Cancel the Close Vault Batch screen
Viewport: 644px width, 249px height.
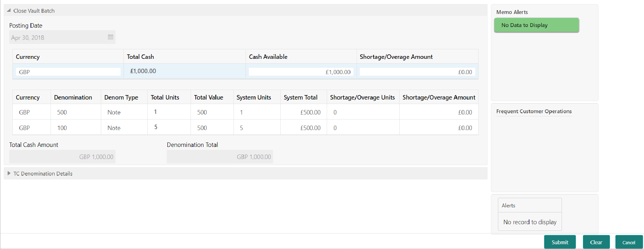(629, 242)
